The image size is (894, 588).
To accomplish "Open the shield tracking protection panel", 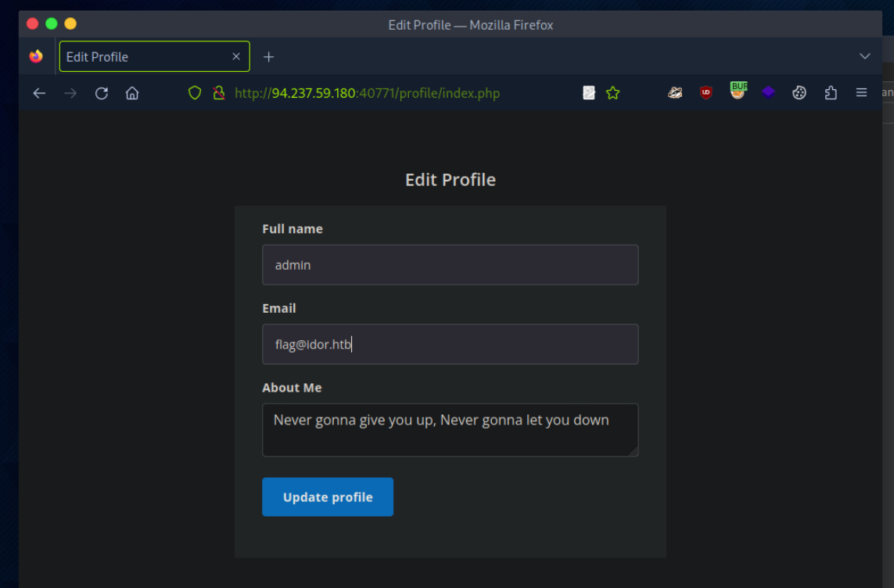I will tap(195, 93).
